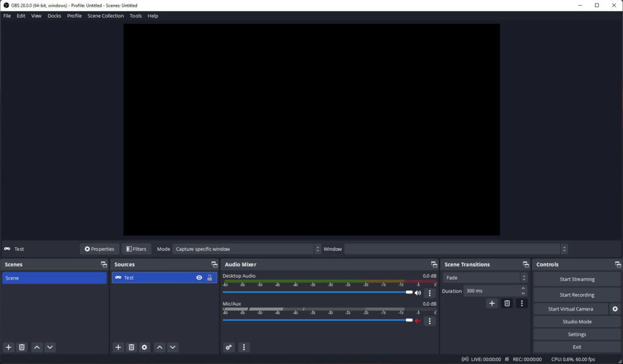
Task: Undock the Sources panel
Action: pyautogui.click(x=214, y=264)
